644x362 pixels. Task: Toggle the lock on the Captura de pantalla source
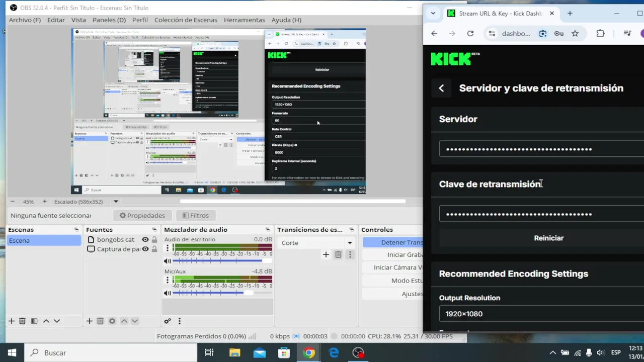[154, 249]
